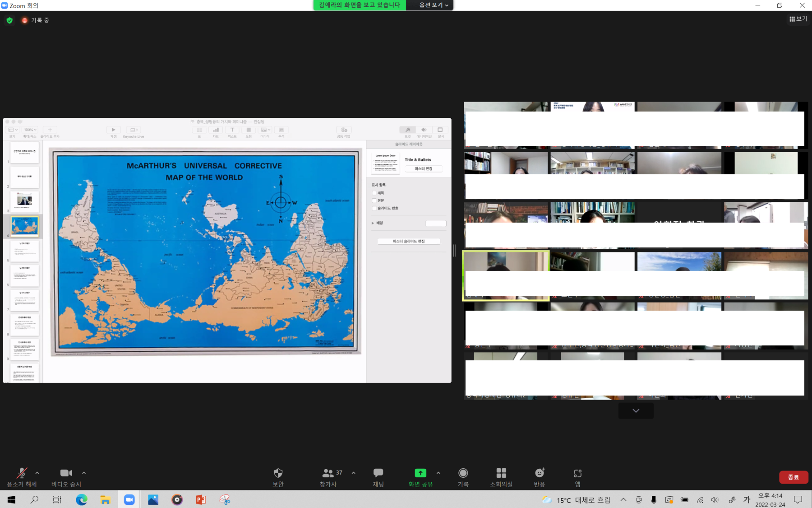Click the Keynote Live toolbar icon
The image size is (812, 508).
pyautogui.click(x=133, y=130)
